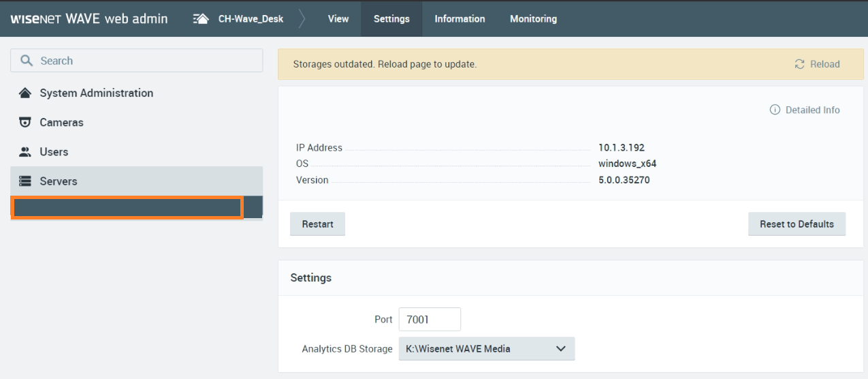Open the Detailed Info link
Viewport: 868px width, 379px height.
(805, 110)
